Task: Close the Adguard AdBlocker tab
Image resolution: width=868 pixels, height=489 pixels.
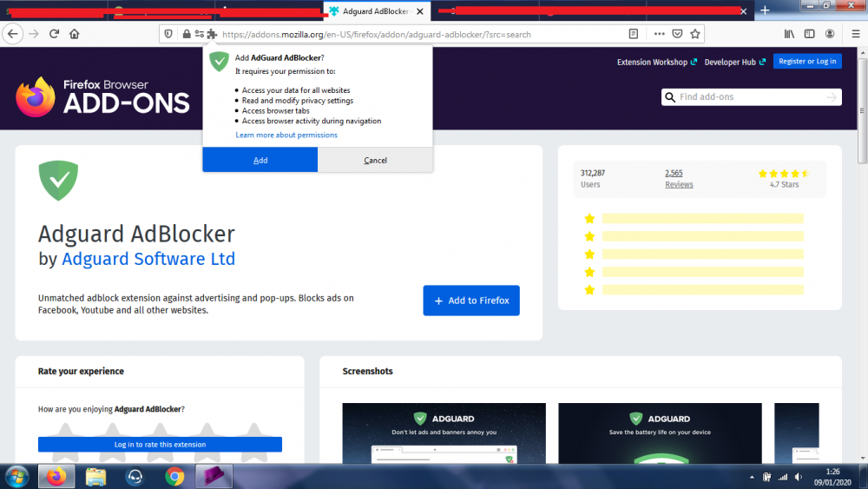Action: tap(419, 11)
